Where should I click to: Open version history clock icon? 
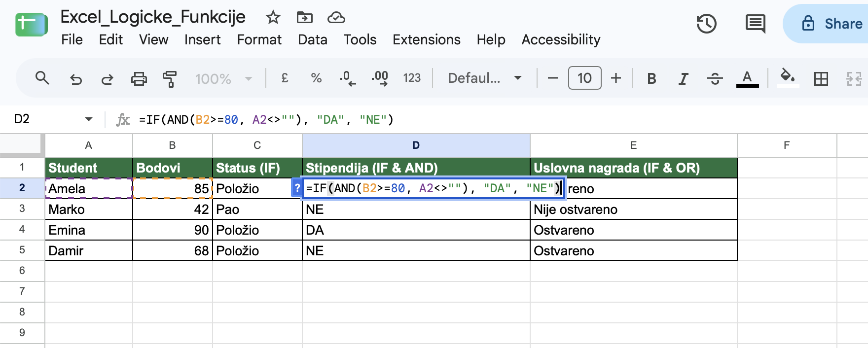tap(706, 24)
